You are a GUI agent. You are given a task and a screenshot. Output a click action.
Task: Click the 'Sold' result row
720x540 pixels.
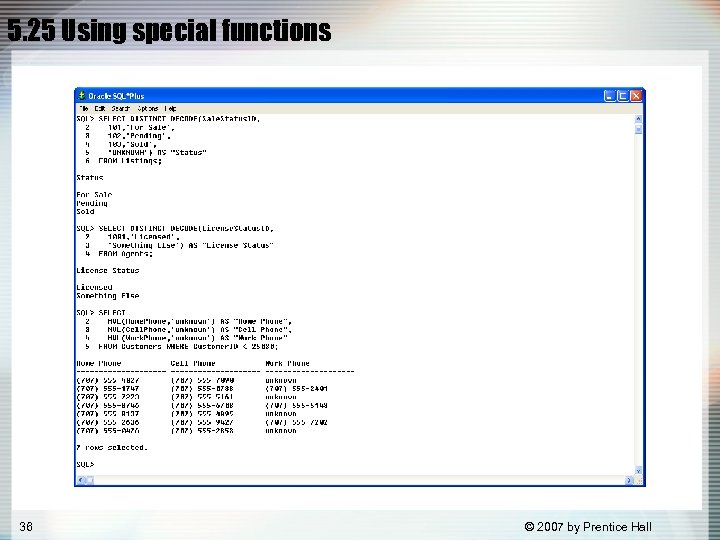(85, 212)
